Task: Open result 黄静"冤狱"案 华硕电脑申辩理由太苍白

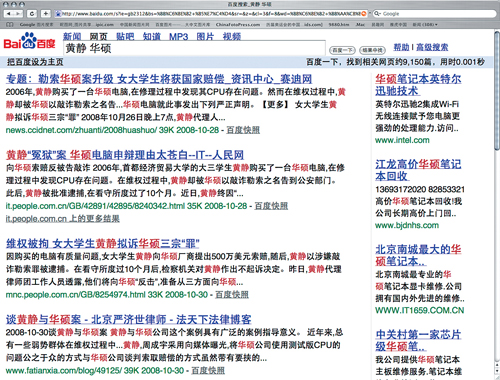Action: pos(125,155)
